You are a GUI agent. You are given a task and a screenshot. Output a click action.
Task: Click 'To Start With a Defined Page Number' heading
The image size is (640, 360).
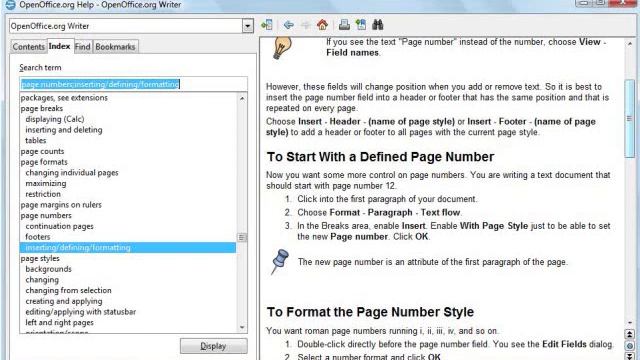coord(380,157)
